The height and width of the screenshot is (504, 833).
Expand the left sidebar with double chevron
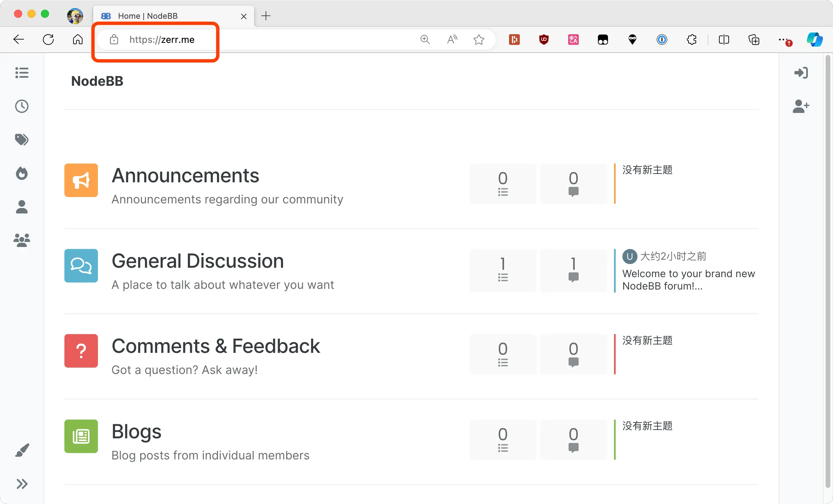click(22, 484)
